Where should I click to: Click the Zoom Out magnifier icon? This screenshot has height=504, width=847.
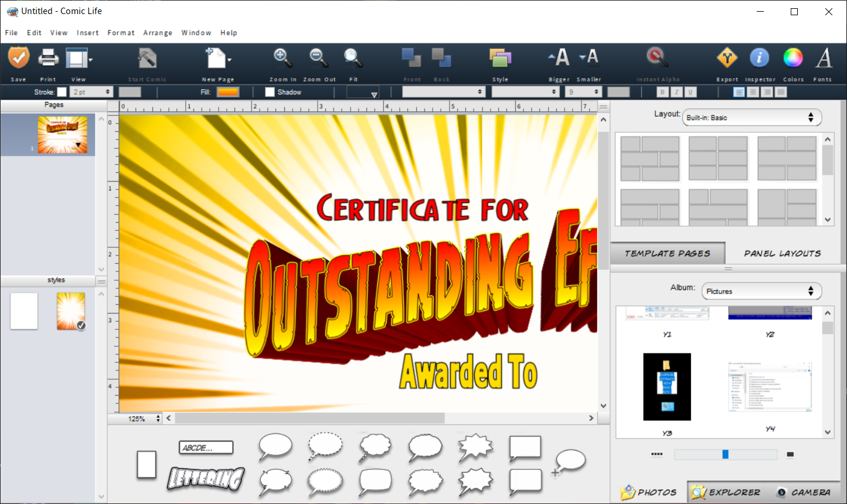[319, 57]
